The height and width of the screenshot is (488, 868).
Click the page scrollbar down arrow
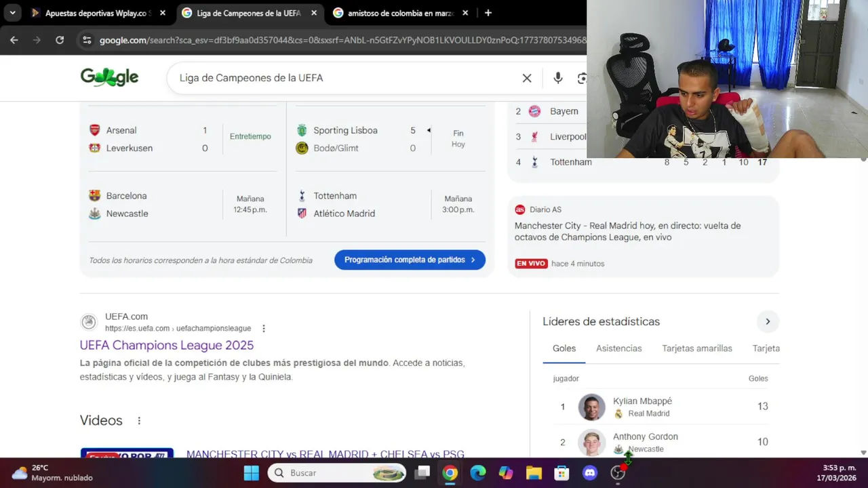(863, 453)
